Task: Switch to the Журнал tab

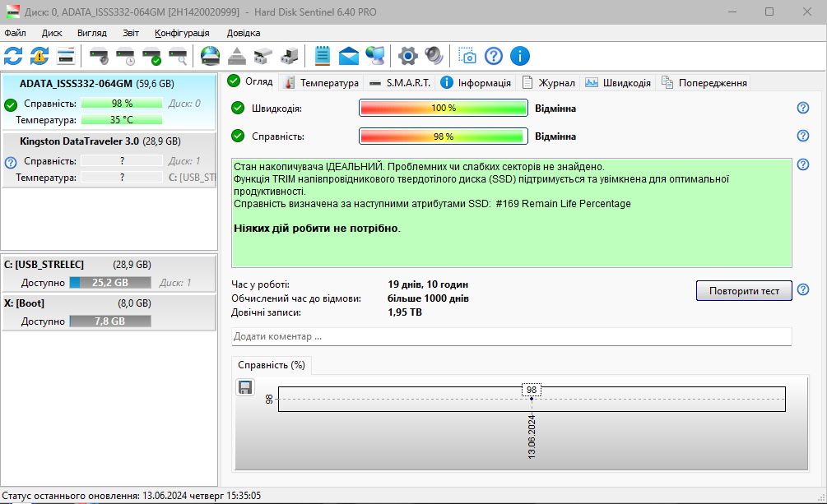Action: click(x=549, y=83)
